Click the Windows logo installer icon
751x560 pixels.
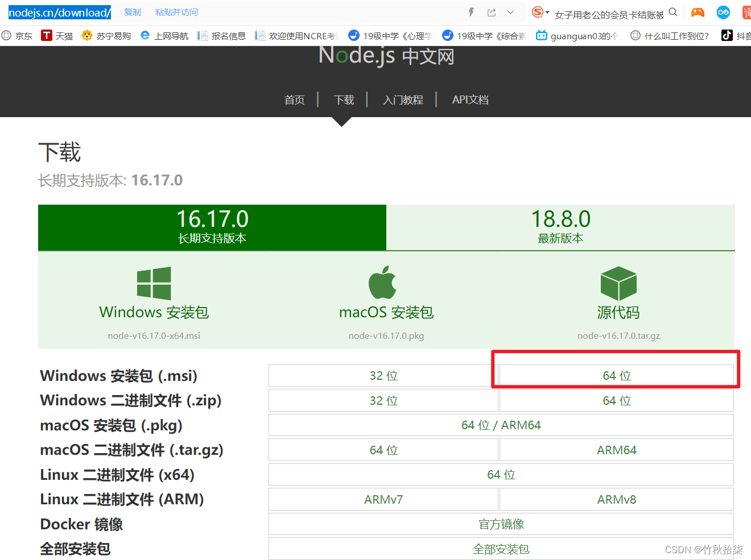[x=154, y=283]
